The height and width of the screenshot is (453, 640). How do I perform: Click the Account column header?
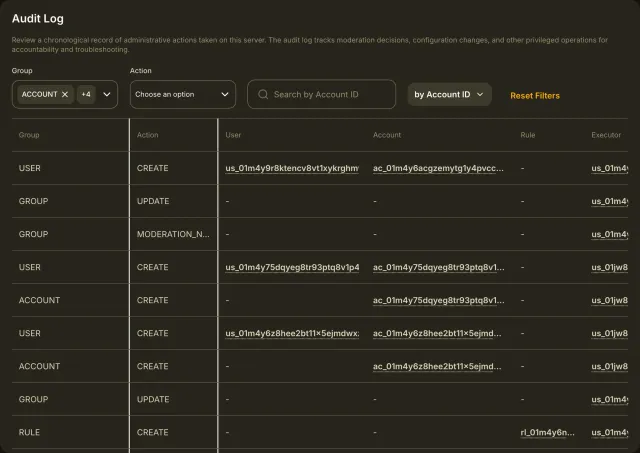387,135
